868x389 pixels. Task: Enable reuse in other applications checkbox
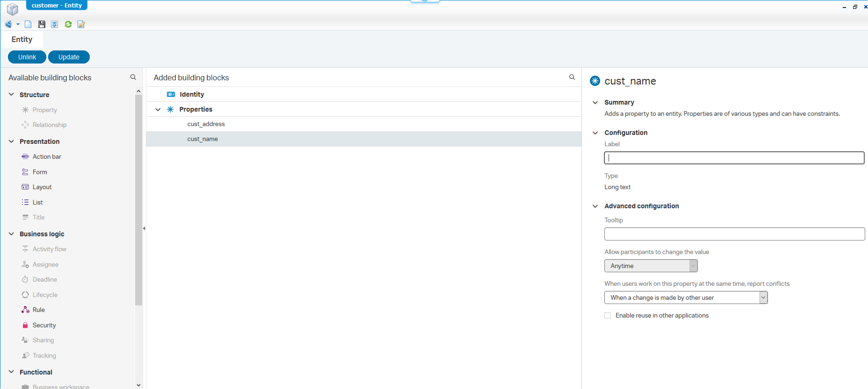pos(608,316)
